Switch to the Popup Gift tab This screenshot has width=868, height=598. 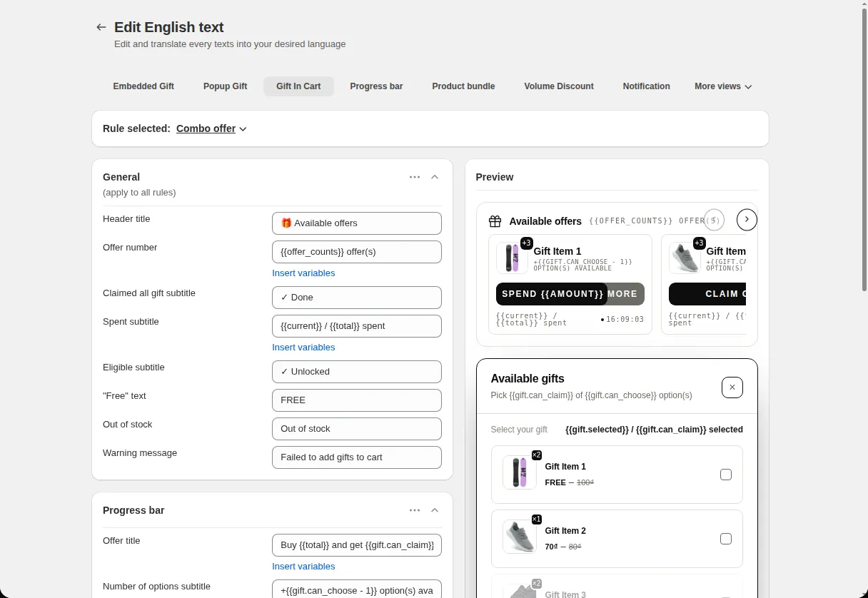(225, 86)
